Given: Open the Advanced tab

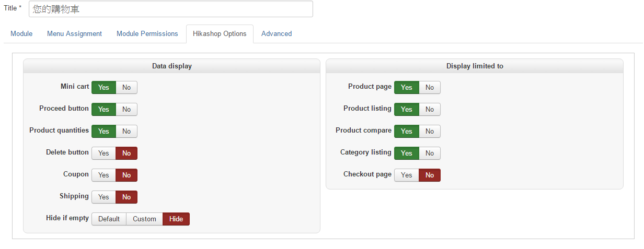Looking at the screenshot, I should pyautogui.click(x=277, y=33).
